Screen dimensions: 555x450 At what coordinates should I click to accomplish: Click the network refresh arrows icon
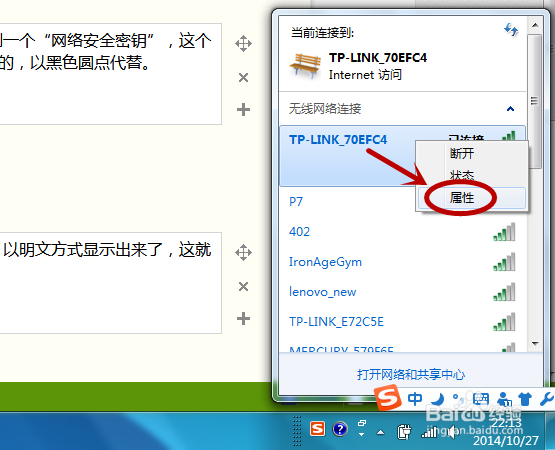[x=511, y=30]
